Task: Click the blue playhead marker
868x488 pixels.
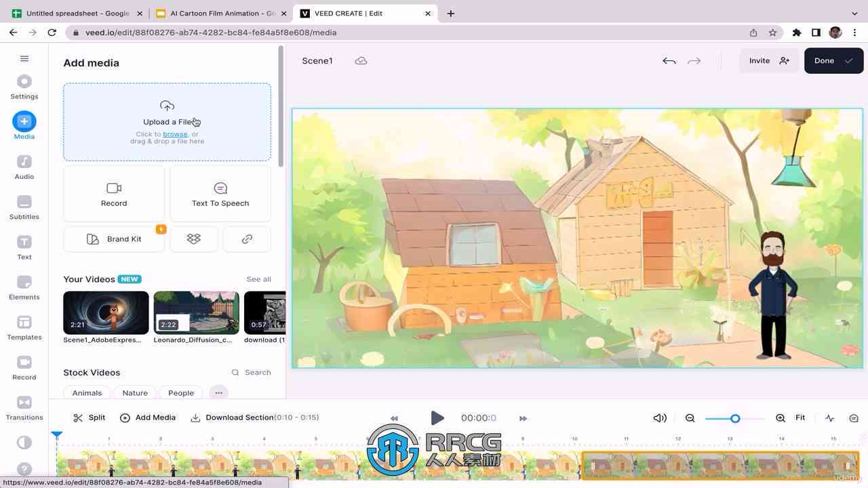Action: click(x=57, y=434)
